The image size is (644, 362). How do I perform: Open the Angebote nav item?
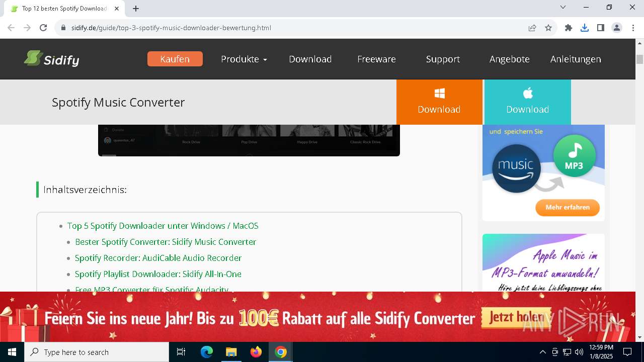509,59
